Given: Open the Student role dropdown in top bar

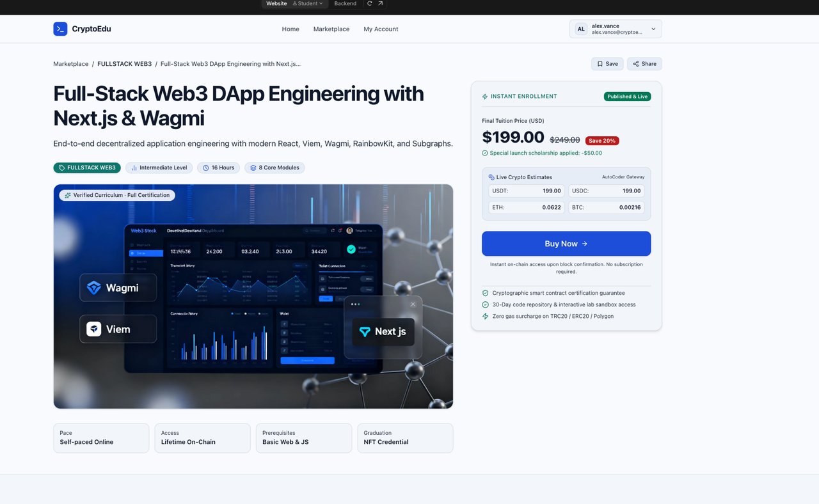Looking at the screenshot, I should 308,4.
